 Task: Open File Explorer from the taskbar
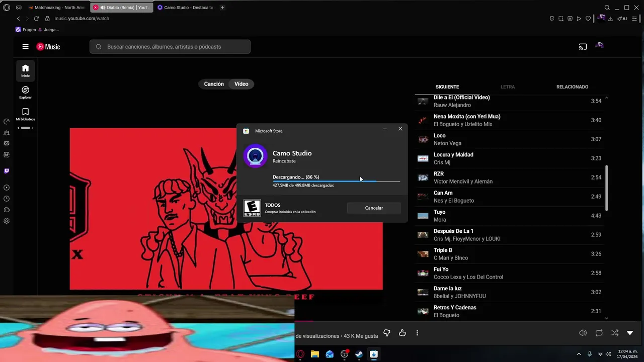[x=315, y=354]
